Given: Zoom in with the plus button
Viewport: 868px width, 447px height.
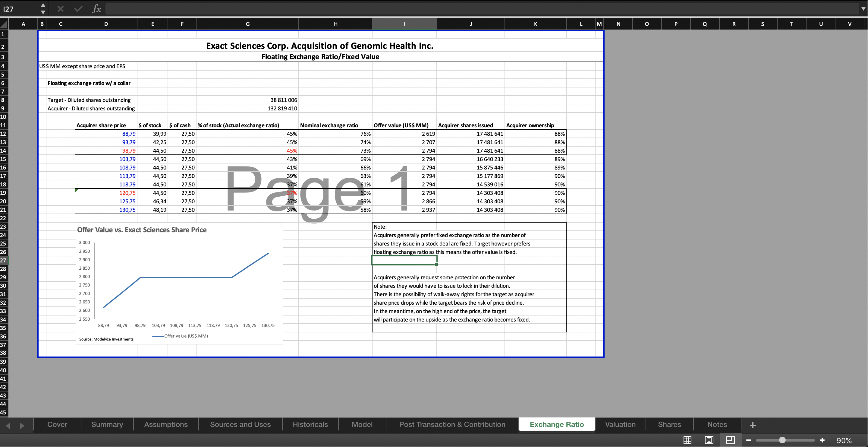Looking at the screenshot, I should point(822,440).
